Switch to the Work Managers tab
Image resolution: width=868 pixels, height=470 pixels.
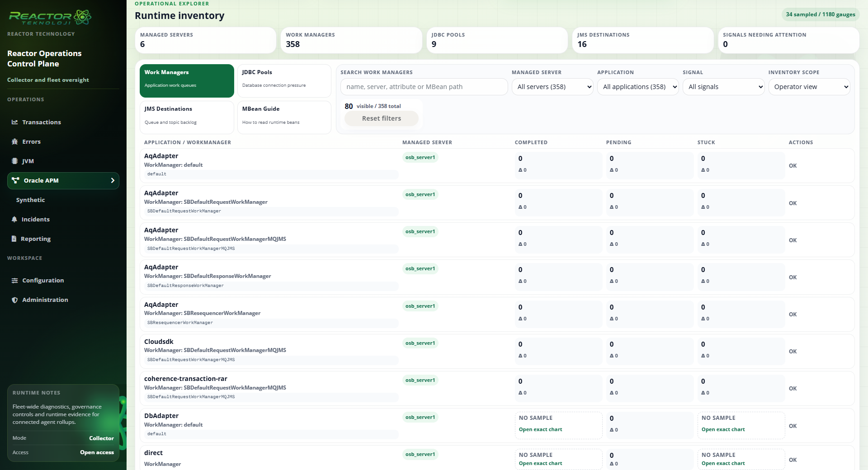(187, 81)
